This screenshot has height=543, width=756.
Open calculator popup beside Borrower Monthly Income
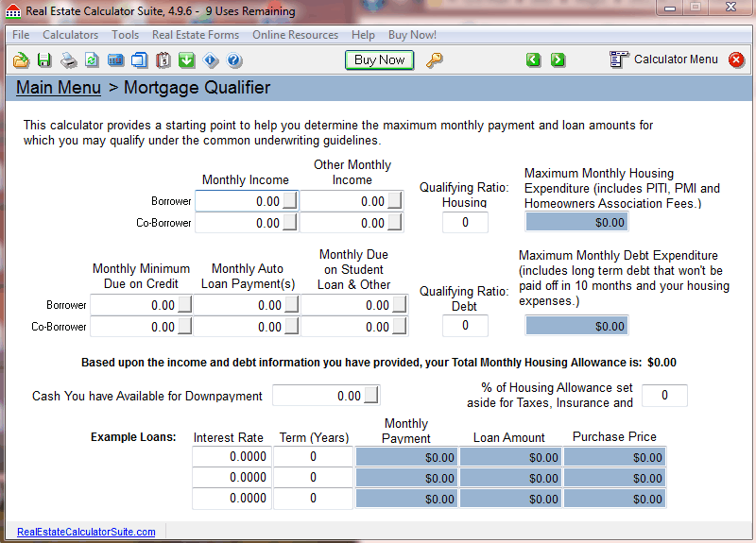pos(290,201)
